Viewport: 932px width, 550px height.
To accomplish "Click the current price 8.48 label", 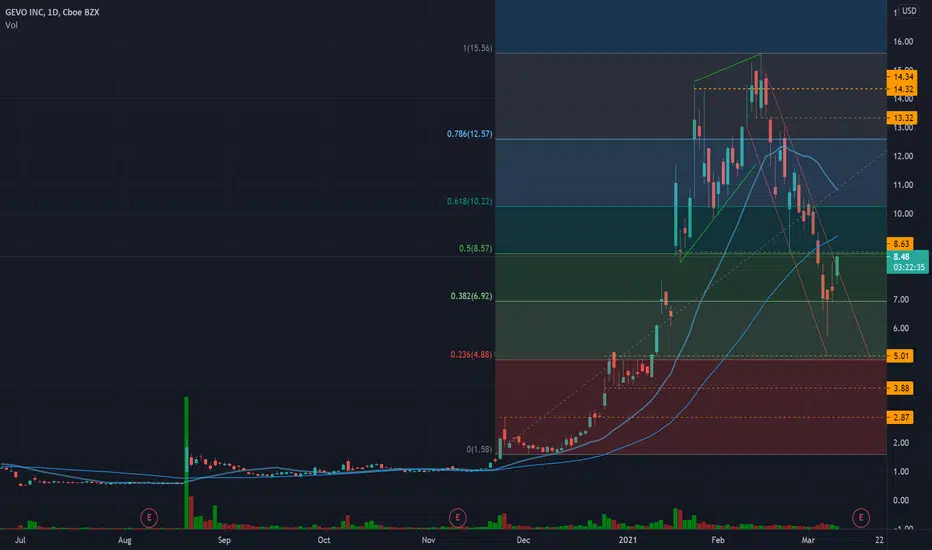I will coord(908,262).
